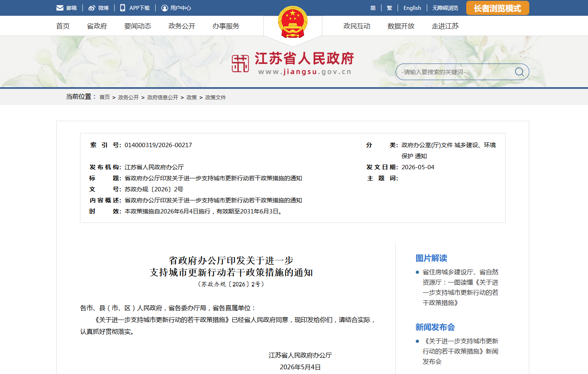
Task: Click breadcrumb link 政务公开
Action: [128, 97]
